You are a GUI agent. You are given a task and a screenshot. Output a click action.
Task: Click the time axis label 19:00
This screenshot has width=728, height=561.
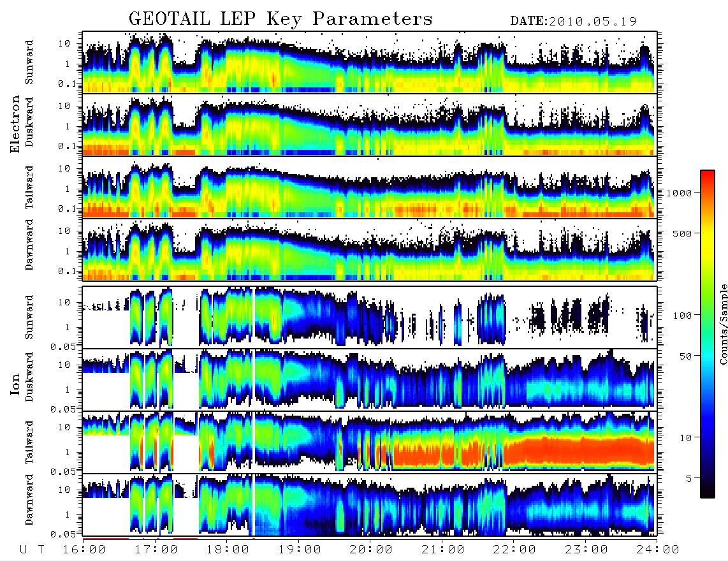300,550
